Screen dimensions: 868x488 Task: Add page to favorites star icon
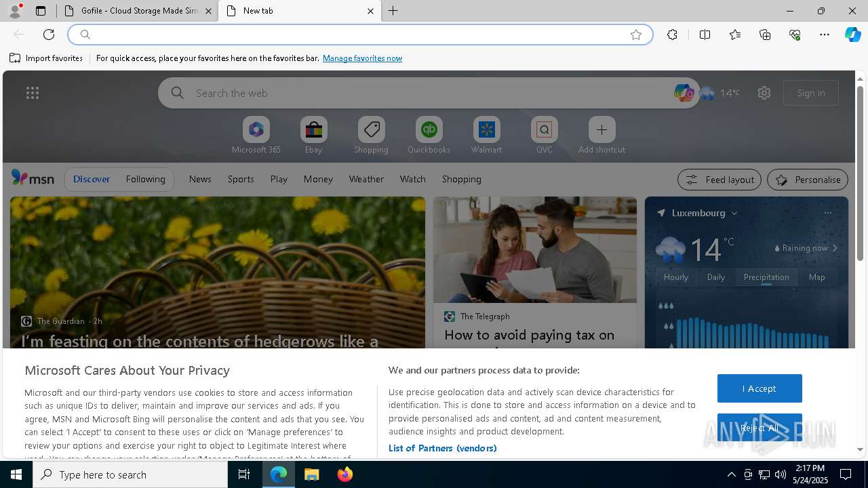(x=636, y=35)
